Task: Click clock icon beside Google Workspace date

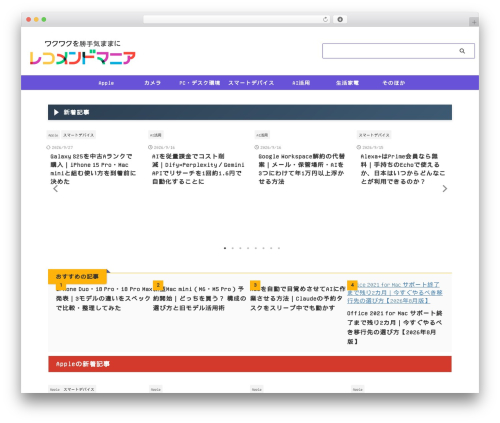Action: [x=256, y=147]
